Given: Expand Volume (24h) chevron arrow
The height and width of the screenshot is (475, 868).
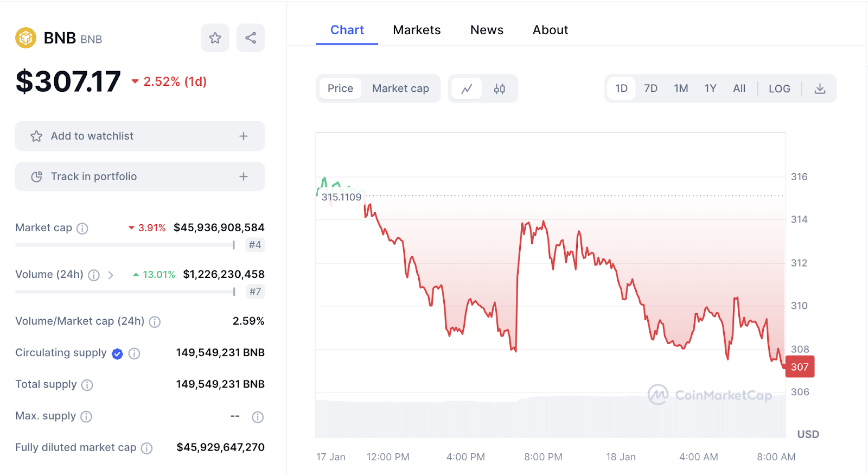Looking at the screenshot, I should click(x=111, y=275).
